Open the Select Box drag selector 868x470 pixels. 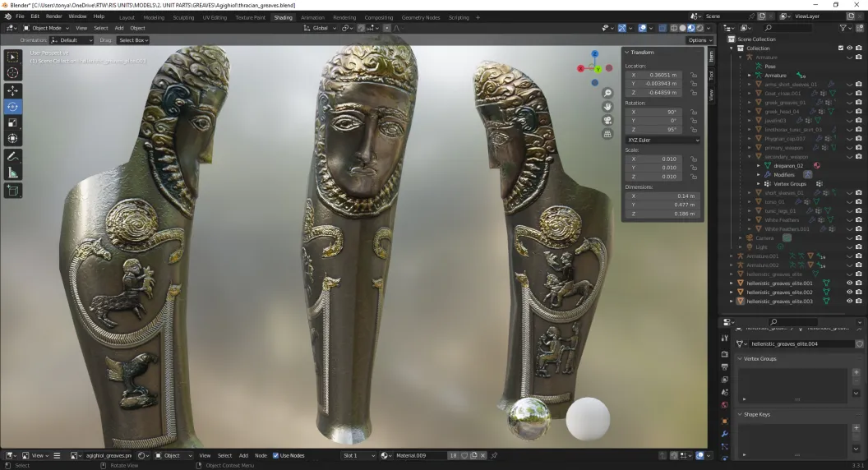(133, 40)
